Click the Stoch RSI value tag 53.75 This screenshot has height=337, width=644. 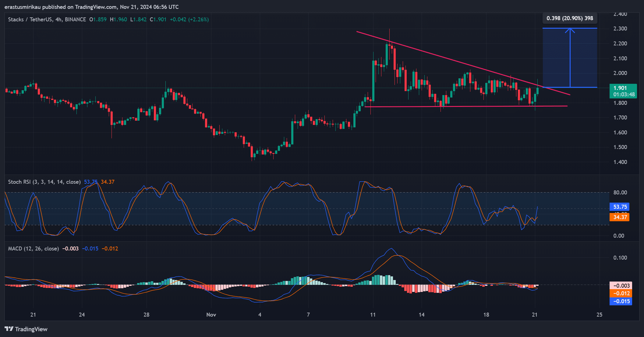620,207
